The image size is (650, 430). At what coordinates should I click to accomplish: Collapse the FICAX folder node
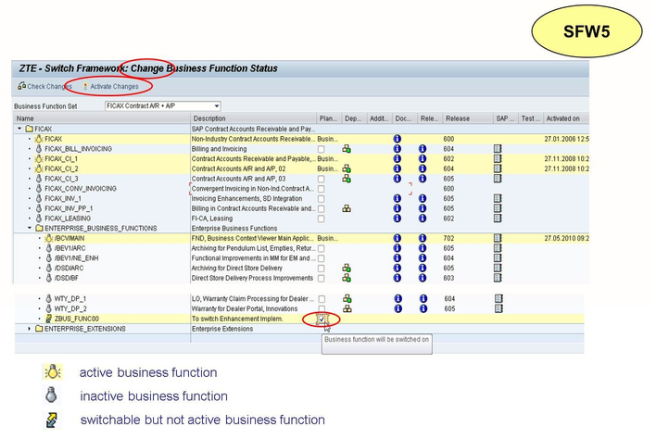19,129
